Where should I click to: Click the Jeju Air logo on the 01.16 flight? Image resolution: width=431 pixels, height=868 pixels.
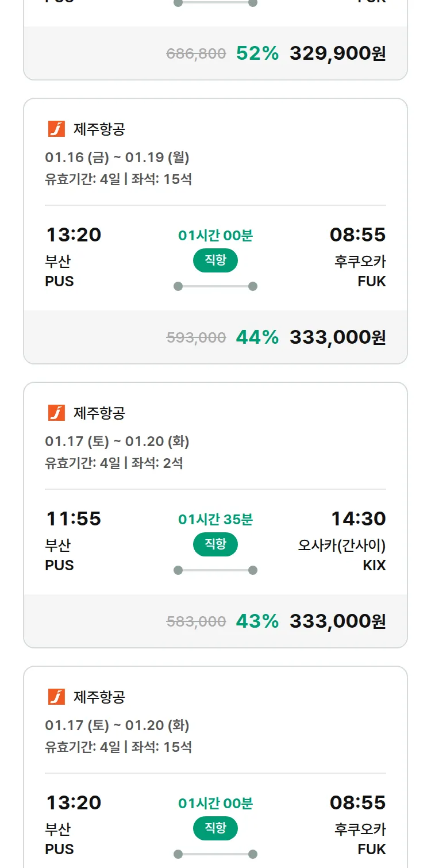click(x=56, y=129)
